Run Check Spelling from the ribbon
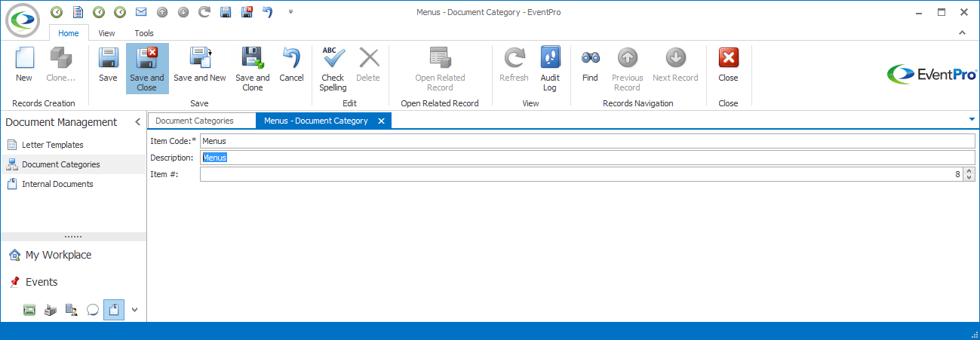 tap(333, 69)
